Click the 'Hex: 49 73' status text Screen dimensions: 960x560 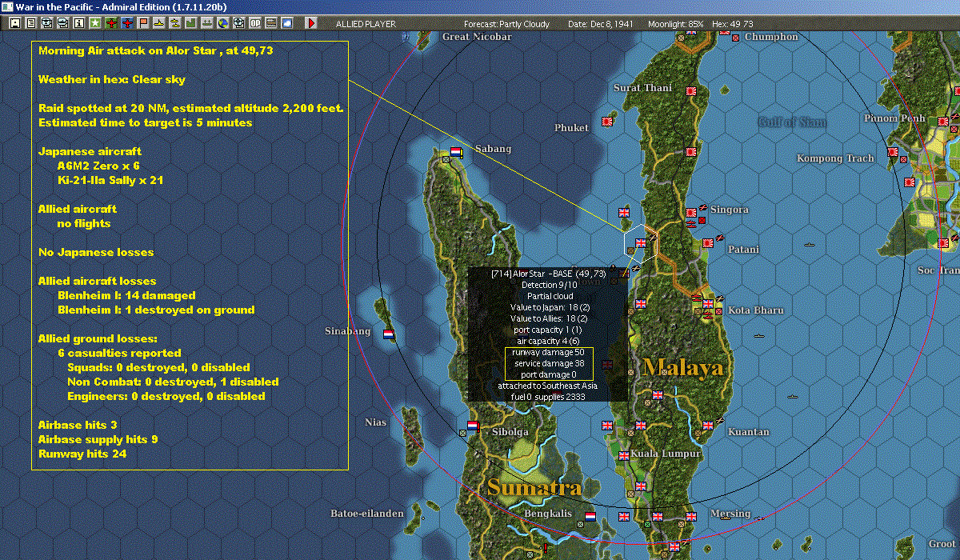pos(731,24)
